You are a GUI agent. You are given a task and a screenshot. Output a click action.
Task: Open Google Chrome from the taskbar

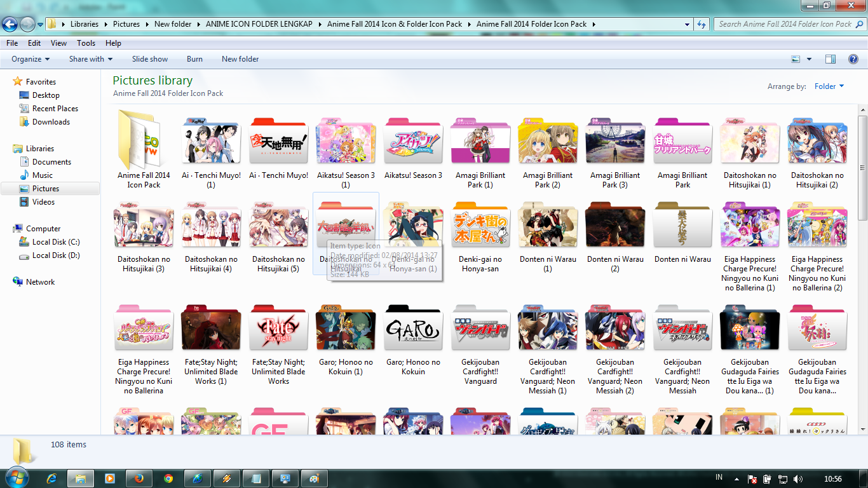pyautogui.click(x=168, y=478)
